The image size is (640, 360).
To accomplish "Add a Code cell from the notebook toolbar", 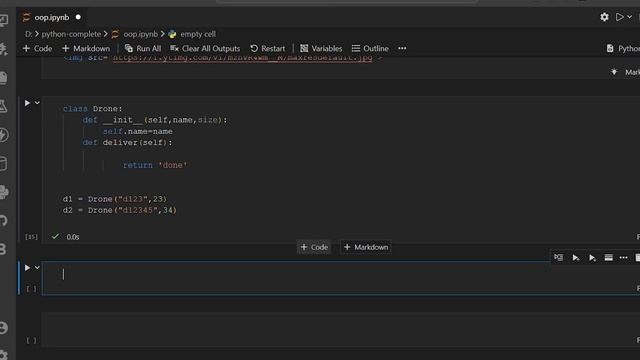I will click(x=38, y=48).
